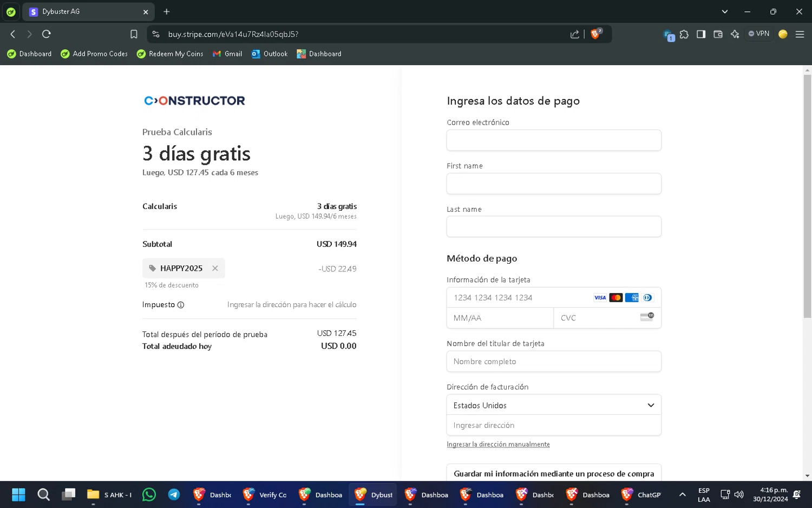Click the Impuesto info icon
Viewport: 812px width, 508px height.
point(181,305)
